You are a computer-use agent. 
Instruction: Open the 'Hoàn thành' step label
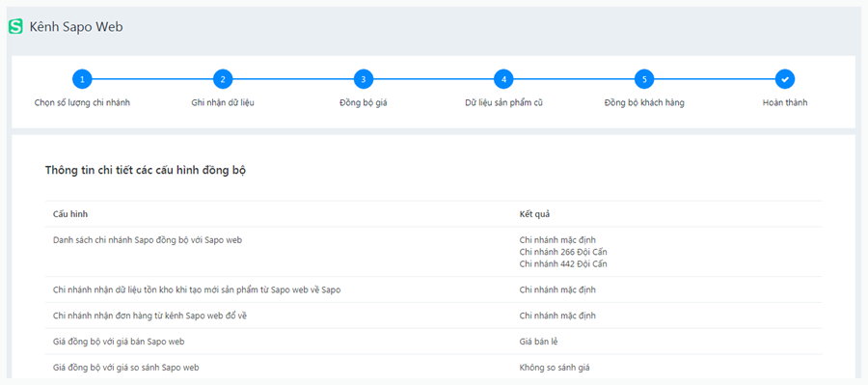click(x=785, y=103)
